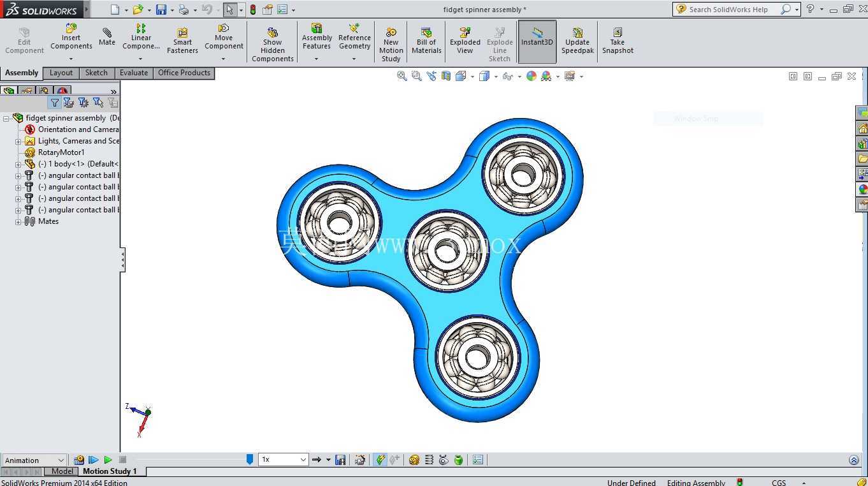Toggle Autokey in motion toolbar
This screenshot has width=868, height=486.
pyautogui.click(x=380, y=460)
